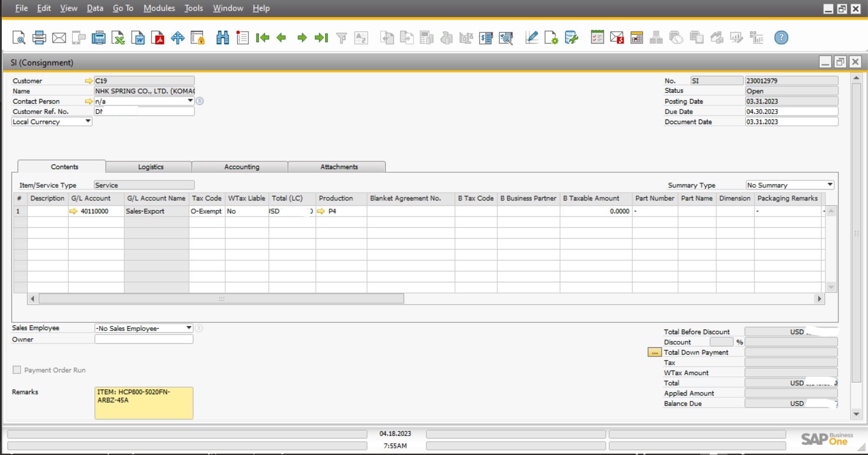This screenshot has height=455, width=868.
Task: Open the Local Currency dropdown
Action: click(x=88, y=121)
